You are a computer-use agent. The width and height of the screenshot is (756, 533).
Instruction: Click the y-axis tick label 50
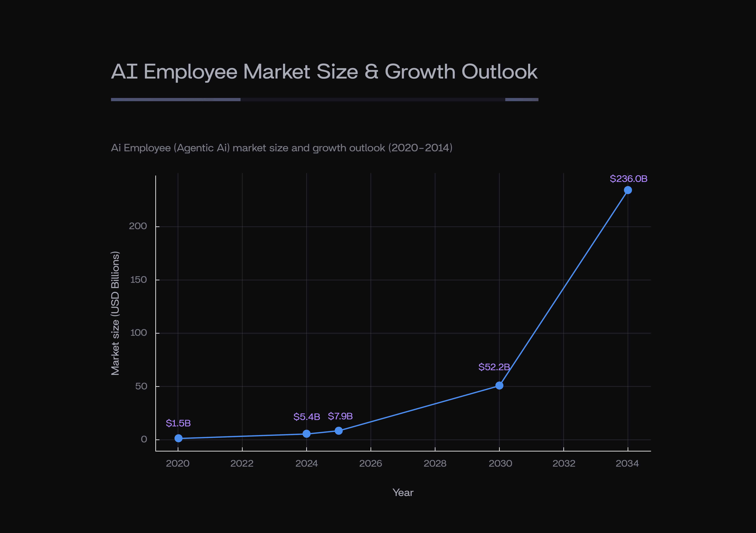click(141, 386)
